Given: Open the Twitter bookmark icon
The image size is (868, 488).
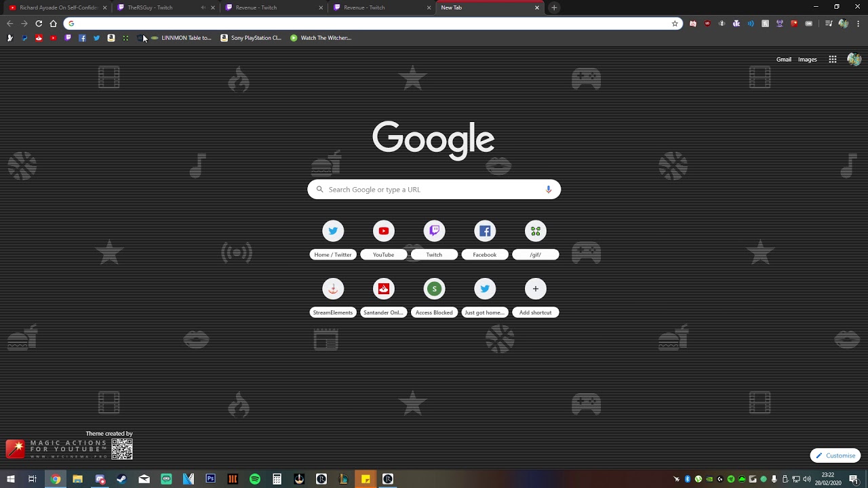Looking at the screenshot, I should tap(96, 38).
